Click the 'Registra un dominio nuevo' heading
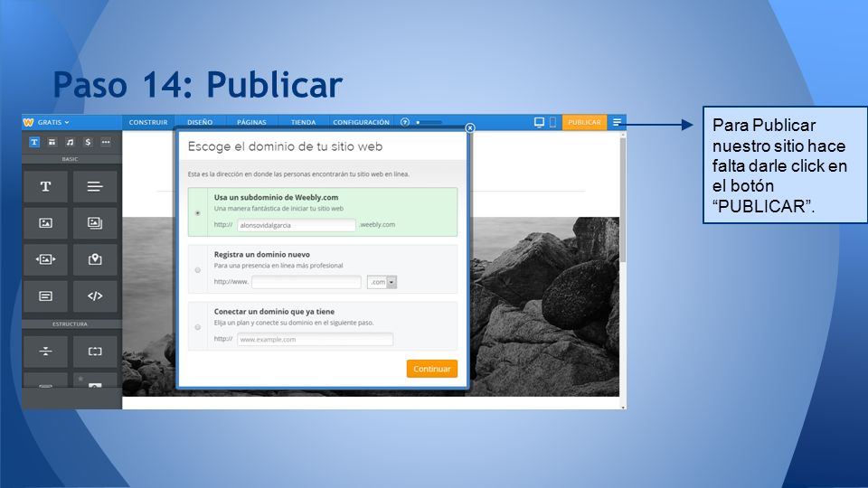 click(262, 255)
